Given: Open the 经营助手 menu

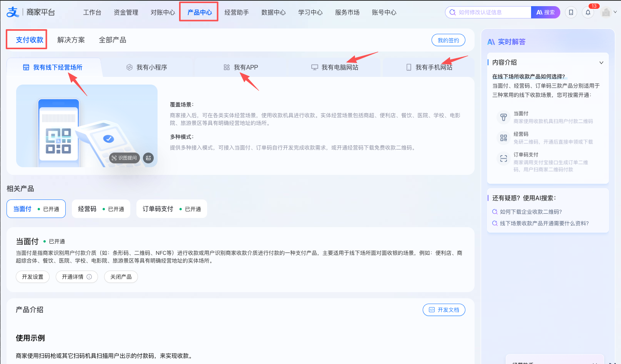Looking at the screenshot, I should pos(237,12).
